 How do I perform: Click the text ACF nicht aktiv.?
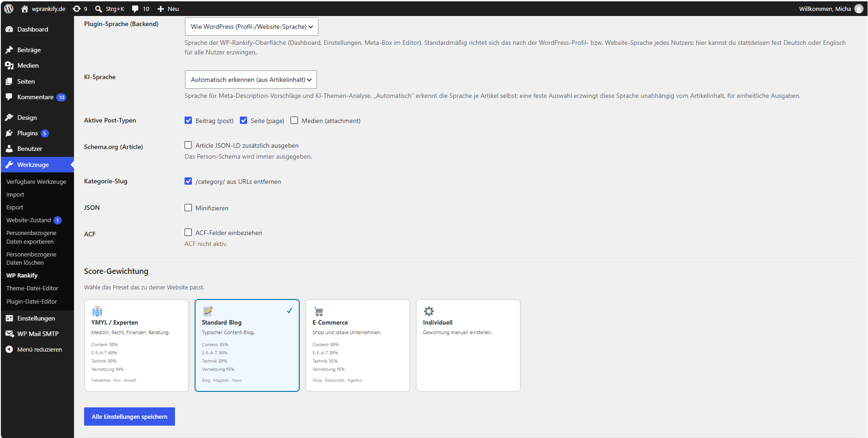click(x=206, y=244)
